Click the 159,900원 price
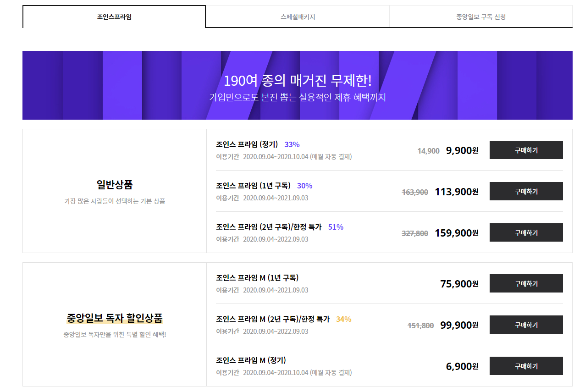 click(457, 233)
